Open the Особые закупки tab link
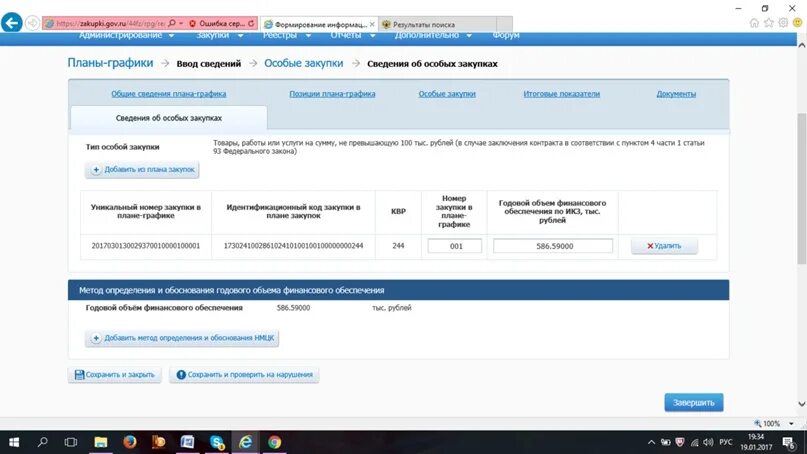 click(x=447, y=94)
